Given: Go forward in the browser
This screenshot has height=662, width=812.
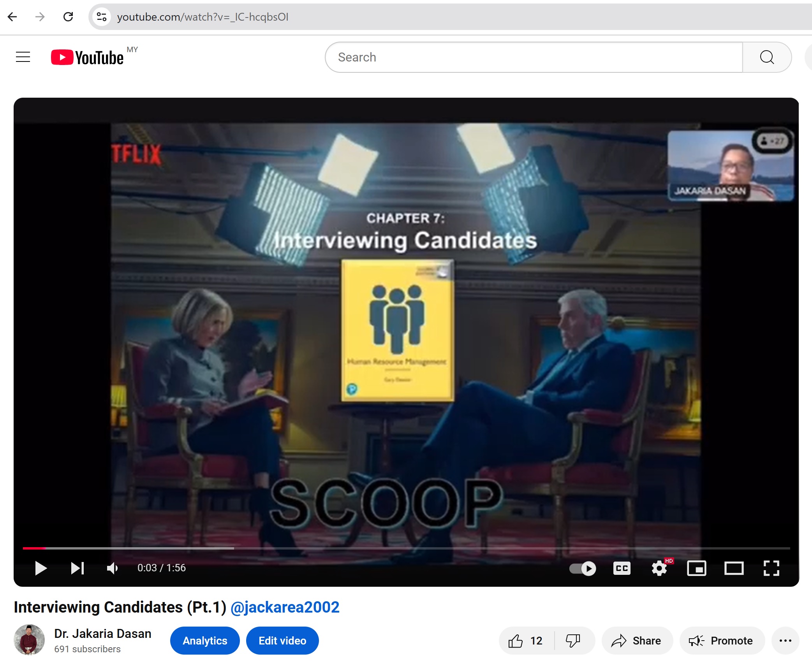Looking at the screenshot, I should click(40, 17).
